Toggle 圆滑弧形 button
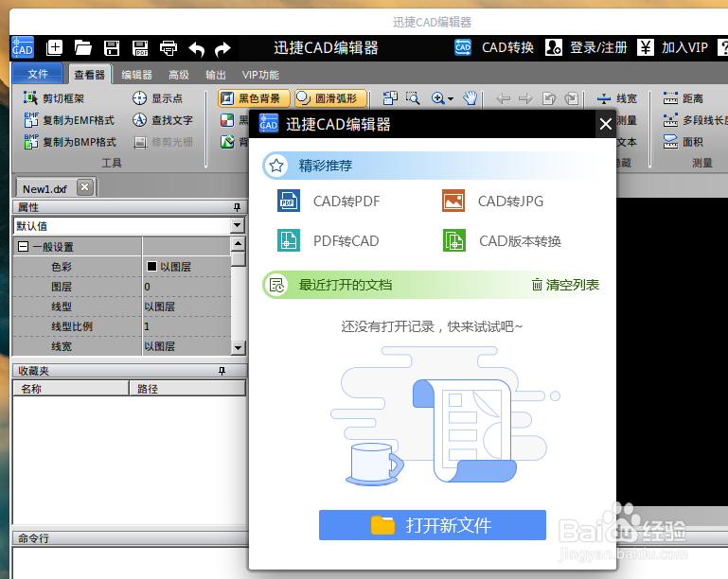Viewport: 728px width, 579px height. point(330,98)
